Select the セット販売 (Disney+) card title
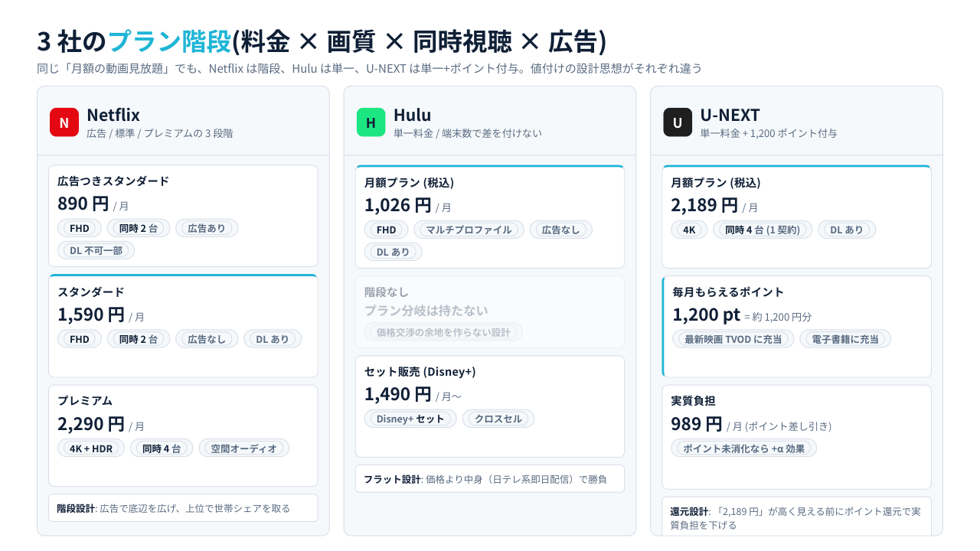980x551 pixels. tap(420, 371)
